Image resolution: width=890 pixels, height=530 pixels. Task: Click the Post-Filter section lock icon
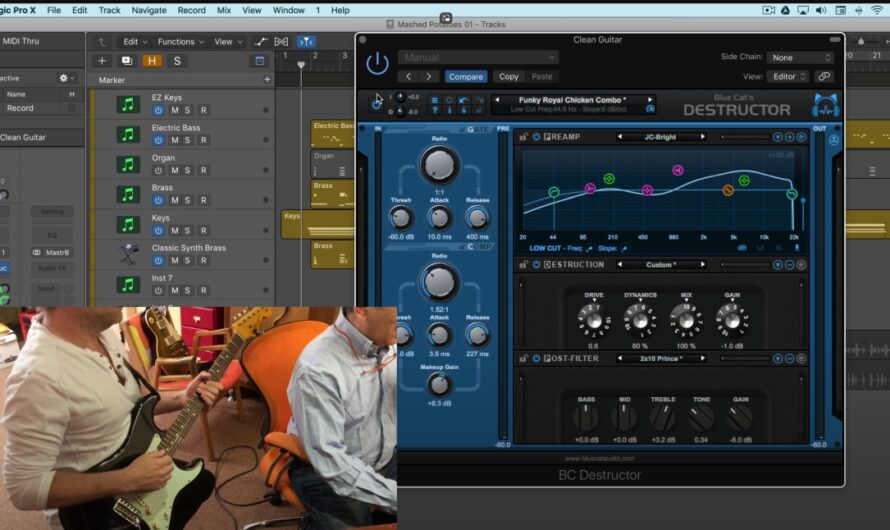pos(524,358)
